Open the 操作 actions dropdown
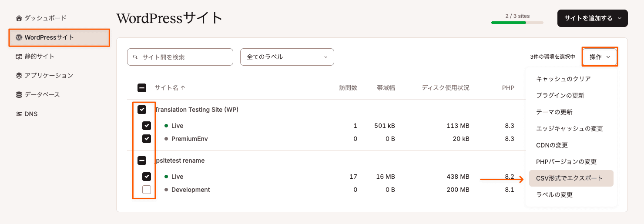644x224 pixels. pyautogui.click(x=600, y=57)
